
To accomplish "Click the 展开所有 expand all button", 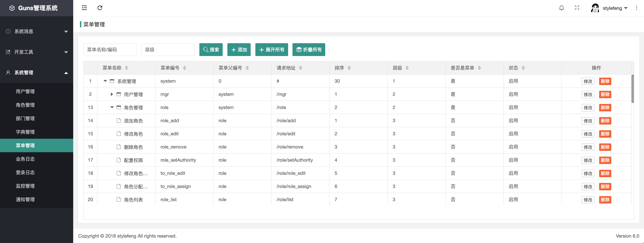I will [x=272, y=49].
